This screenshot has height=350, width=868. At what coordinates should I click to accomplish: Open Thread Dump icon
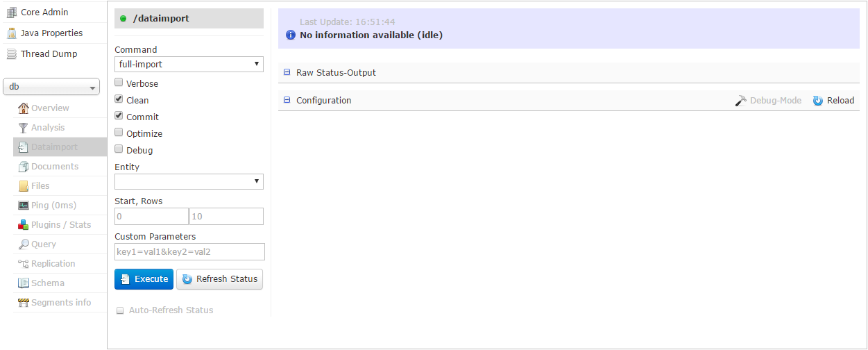11,54
